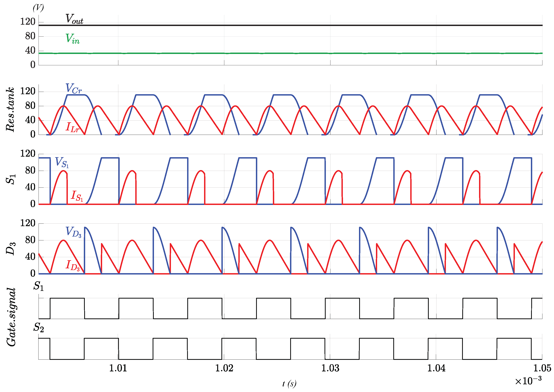
Task: Click the red IS1 label
Action: (x=77, y=196)
